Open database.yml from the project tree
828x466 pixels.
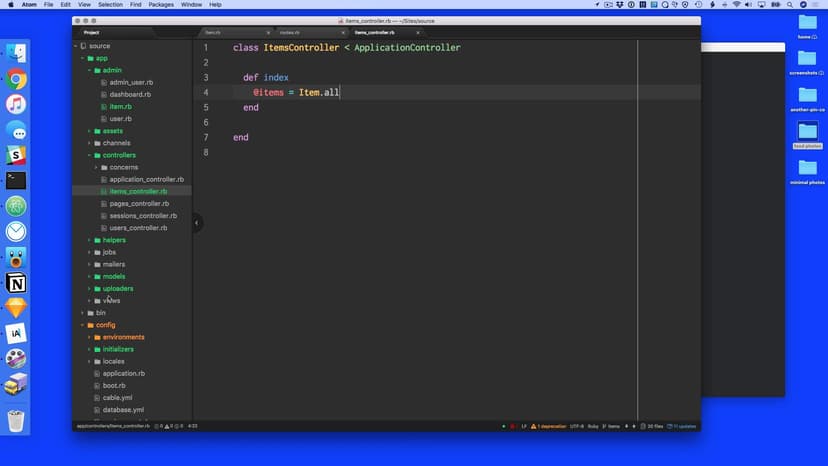[x=123, y=409]
